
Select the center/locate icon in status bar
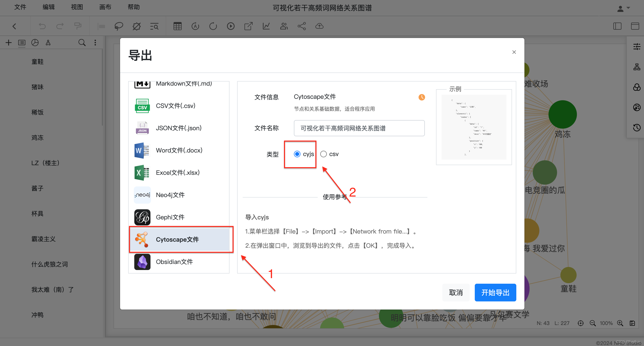point(581,323)
